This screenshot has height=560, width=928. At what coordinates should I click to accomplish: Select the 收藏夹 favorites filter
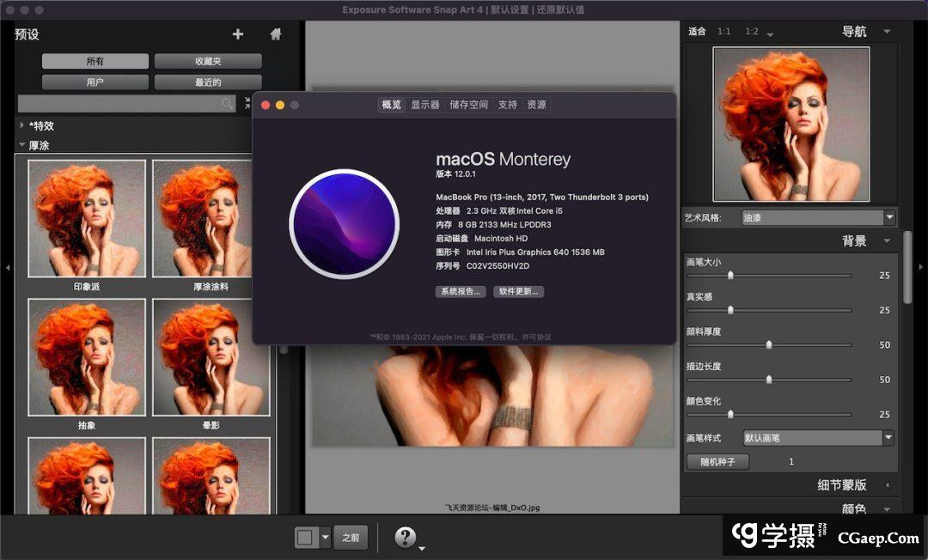pyautogui.click(x=208, y=62)
